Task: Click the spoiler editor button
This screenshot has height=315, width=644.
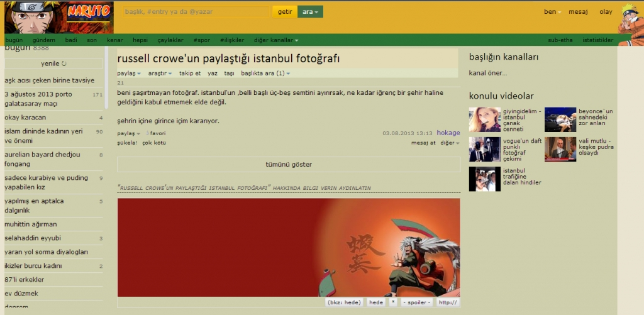Action: pos(416,302)
